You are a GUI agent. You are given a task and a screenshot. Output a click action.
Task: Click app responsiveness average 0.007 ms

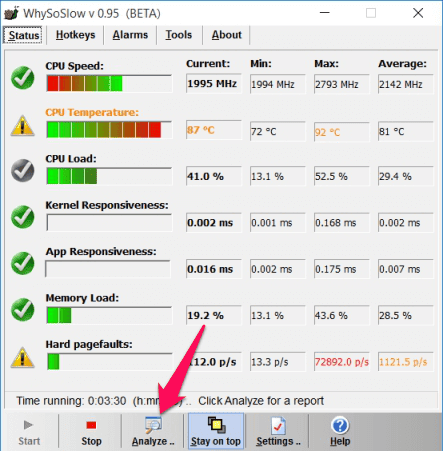405,269
